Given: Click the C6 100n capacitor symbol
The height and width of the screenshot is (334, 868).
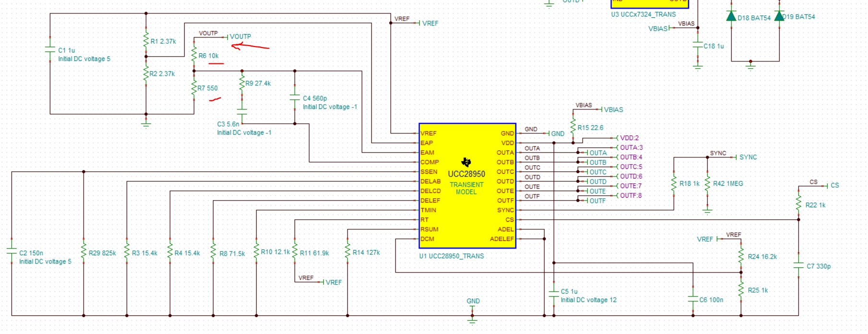Looking at the screenshot, I should pyautogui.click(x=693, y=299).
